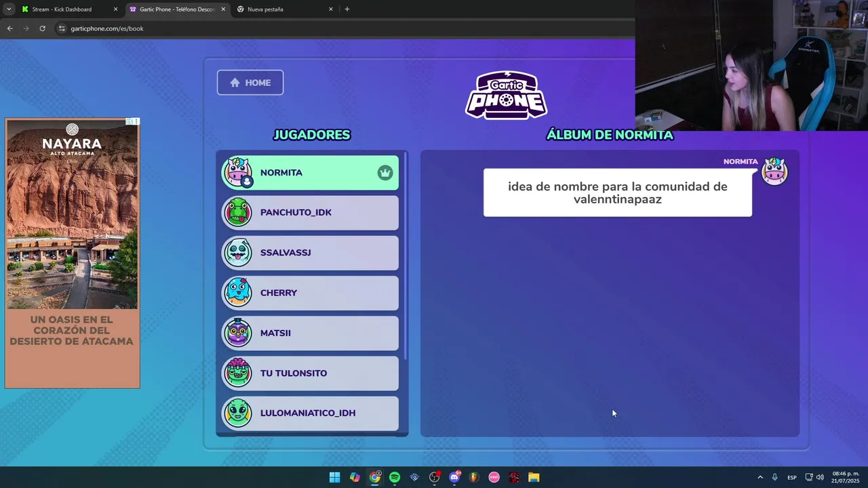Go back in browser history
Viewport: 868px width, 488px height.
9,28
